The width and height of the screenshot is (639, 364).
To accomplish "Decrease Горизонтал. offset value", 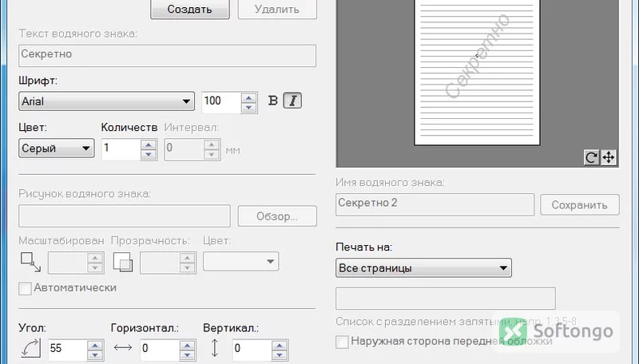I will click(x=187, y=354).
